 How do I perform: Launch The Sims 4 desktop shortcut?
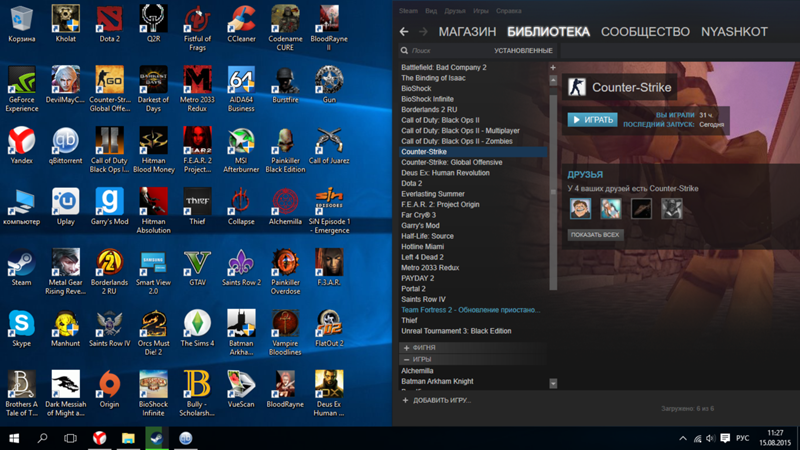click(x=197, y=328)
